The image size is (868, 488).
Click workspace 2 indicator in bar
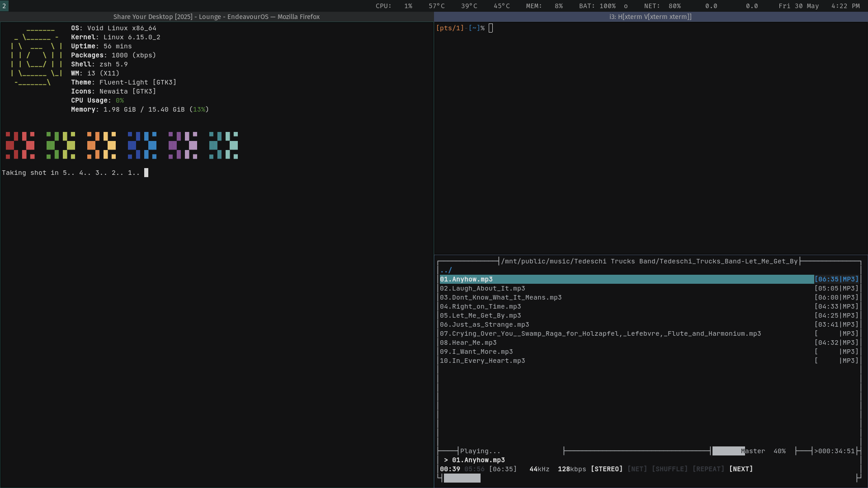coord(4,6)
